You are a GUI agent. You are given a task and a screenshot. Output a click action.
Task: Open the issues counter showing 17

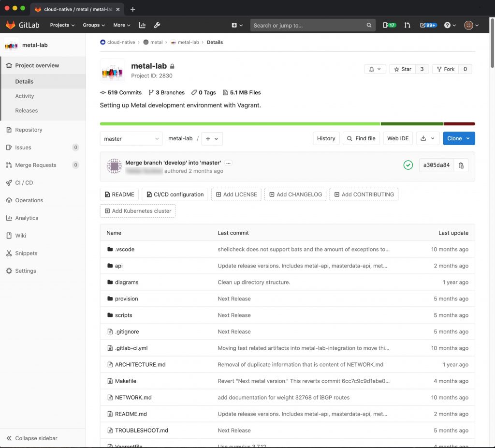click(x=389, y=25)
